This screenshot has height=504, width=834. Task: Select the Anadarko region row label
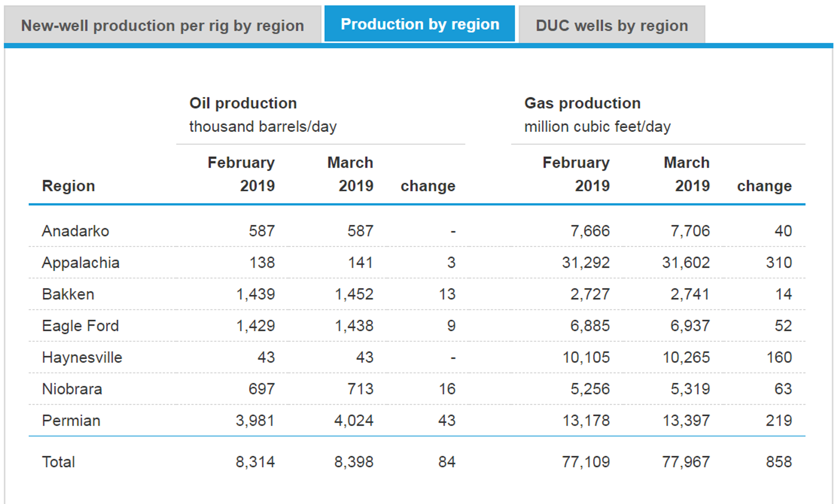point(76,231)
